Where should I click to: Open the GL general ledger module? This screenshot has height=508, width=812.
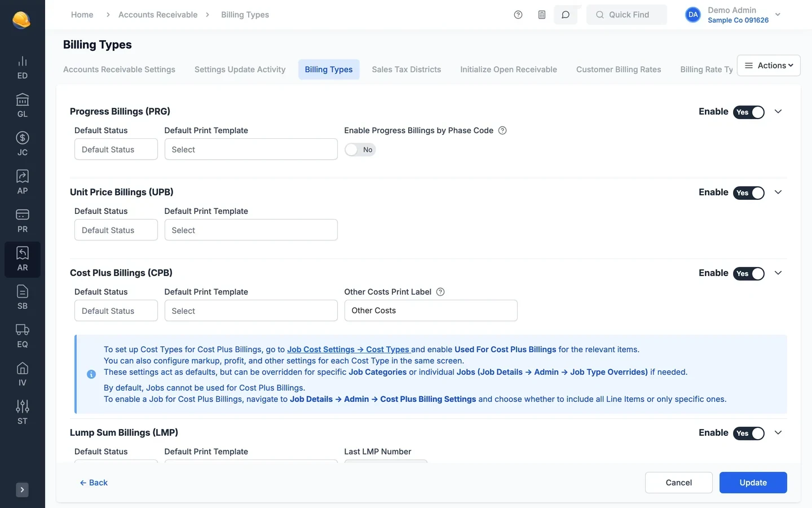click(x=23, y=106)
